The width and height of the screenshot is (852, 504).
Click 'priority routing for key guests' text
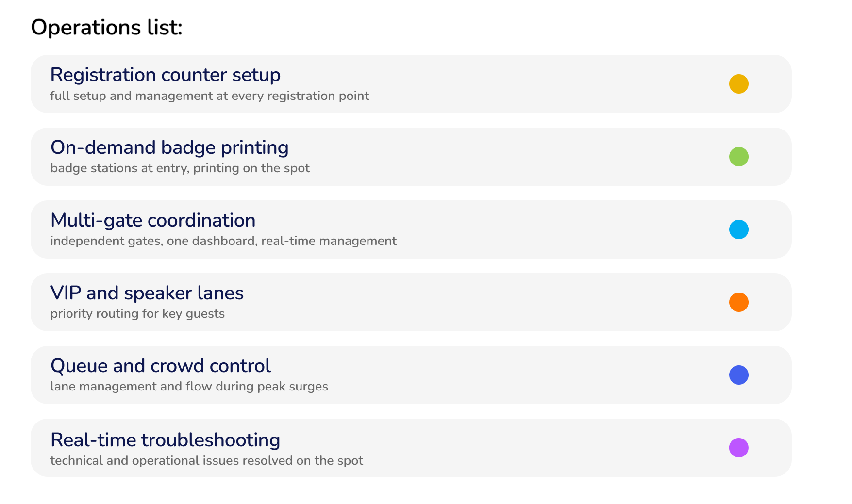tap(137, 314)
